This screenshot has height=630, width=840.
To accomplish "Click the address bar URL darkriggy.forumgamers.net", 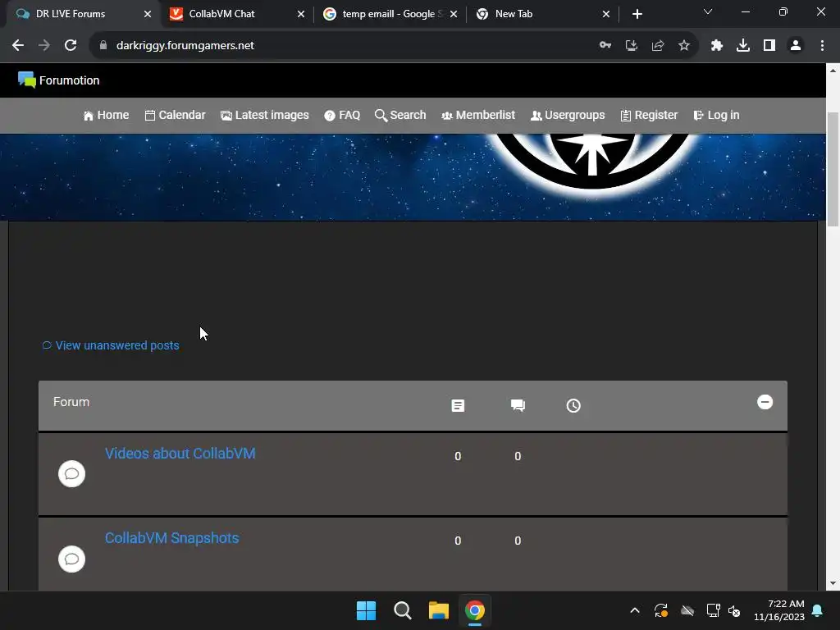I will point(185,46).
